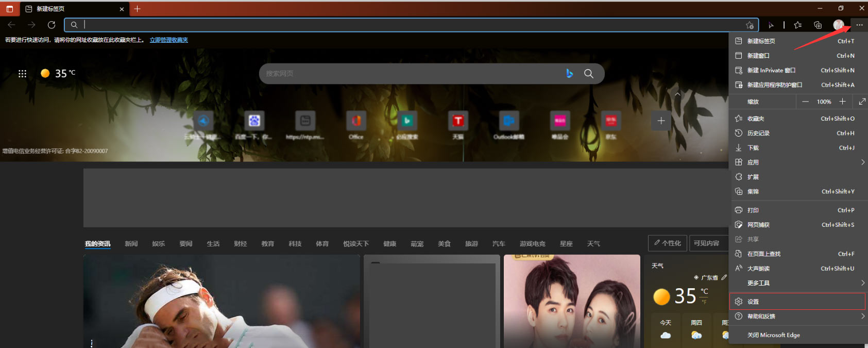Open 集锦 from the menu

click(x=797, y=191)
